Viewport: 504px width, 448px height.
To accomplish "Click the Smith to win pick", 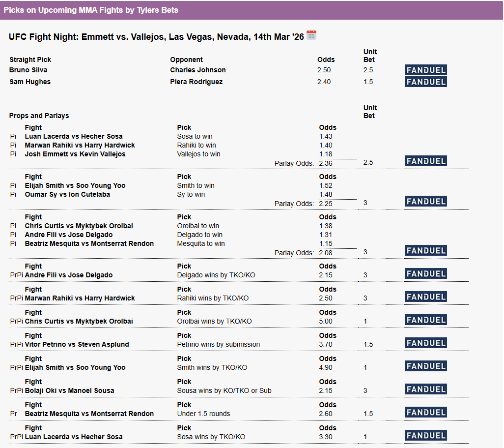I will pyautogui.click(x=196, y=186).
